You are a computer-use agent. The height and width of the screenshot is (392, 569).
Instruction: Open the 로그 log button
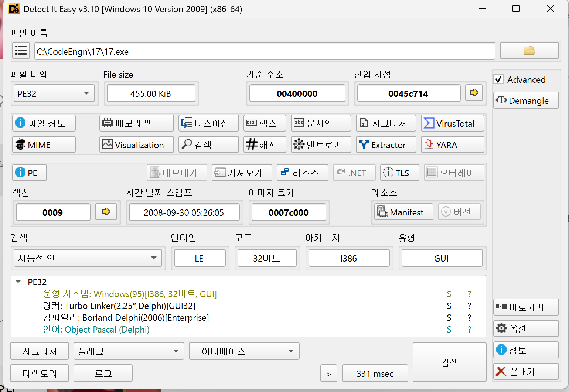(103, 373)
